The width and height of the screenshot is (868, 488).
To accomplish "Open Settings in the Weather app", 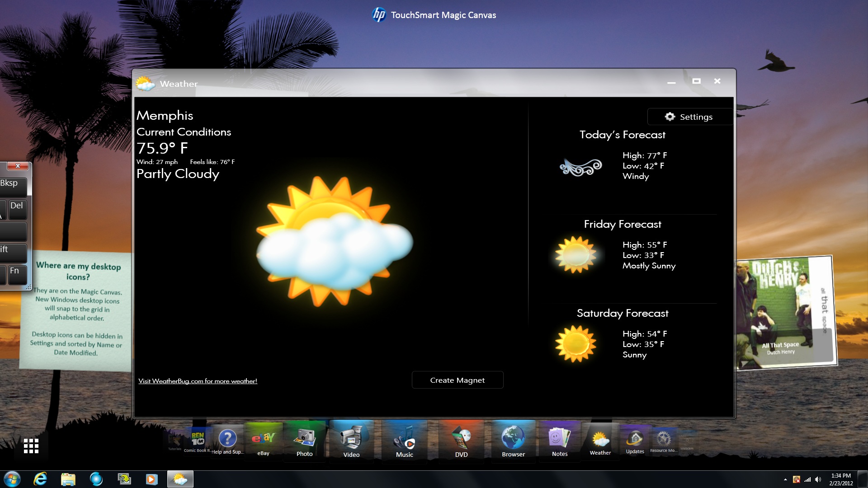I will (x=689, y=117).
